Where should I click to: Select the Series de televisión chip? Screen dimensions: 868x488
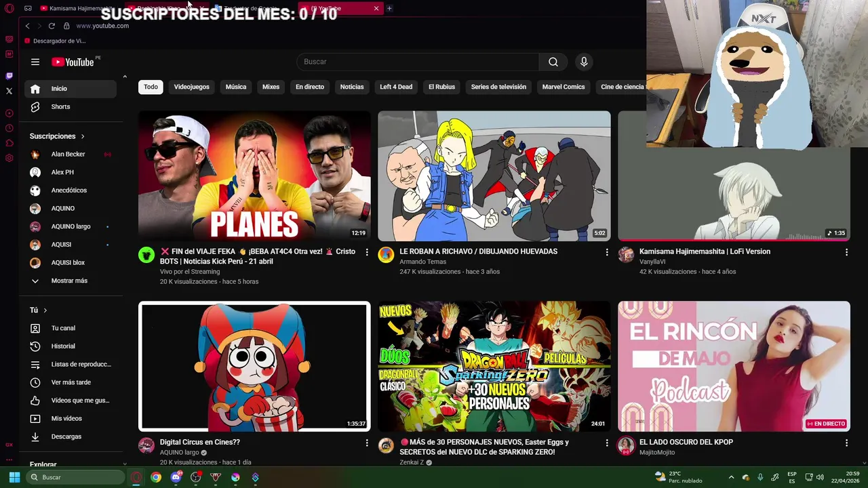pos(498,87)
